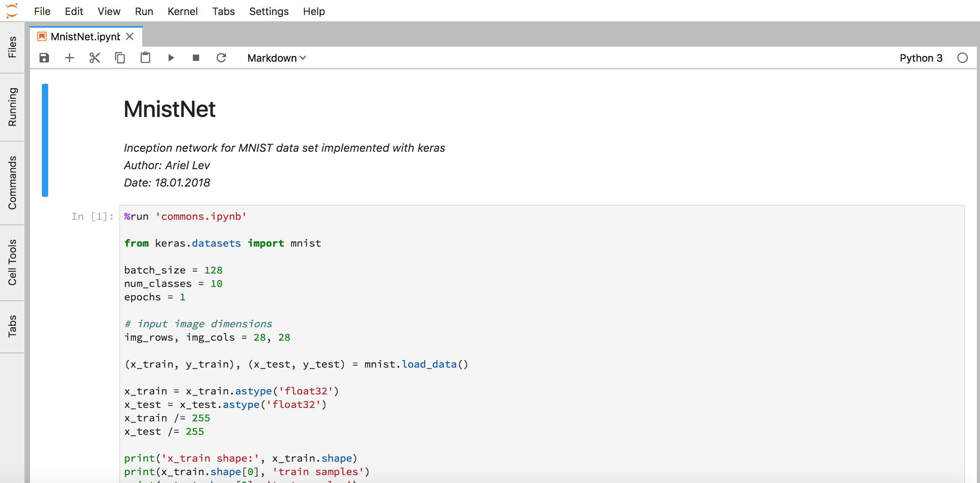Paste cell from clipboard icon
The height and width of the screenshot is (483, 980).
[x=145, y=58]
